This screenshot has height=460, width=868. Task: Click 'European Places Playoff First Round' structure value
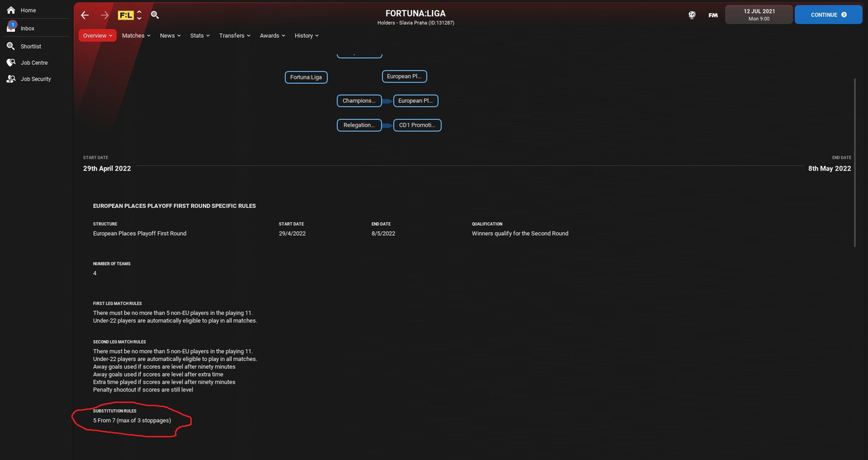[x=140, y=233]
